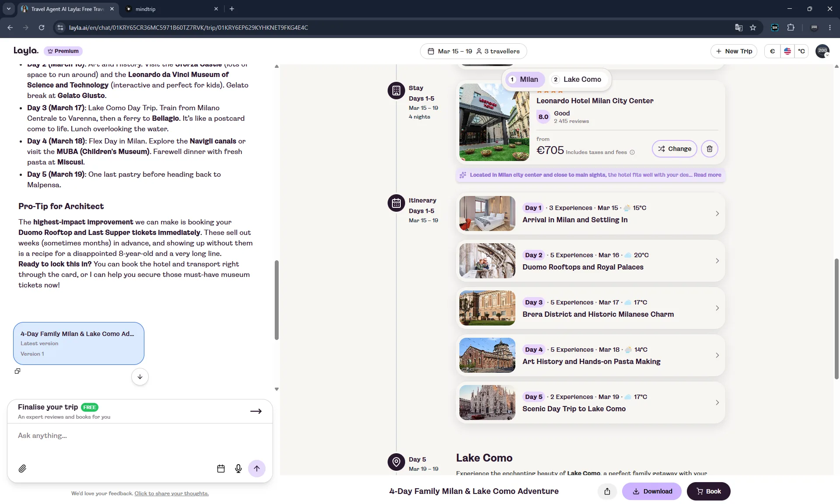
Task: Click the share trip icon
Action: (607, 491)
